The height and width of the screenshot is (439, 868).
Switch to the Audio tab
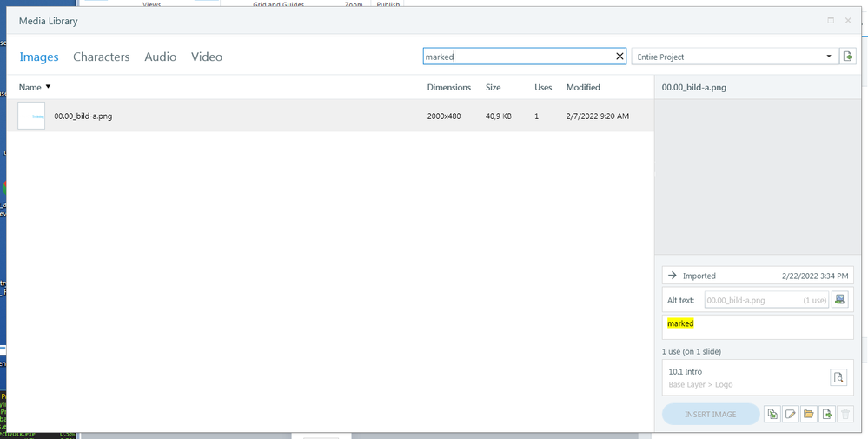160,57
